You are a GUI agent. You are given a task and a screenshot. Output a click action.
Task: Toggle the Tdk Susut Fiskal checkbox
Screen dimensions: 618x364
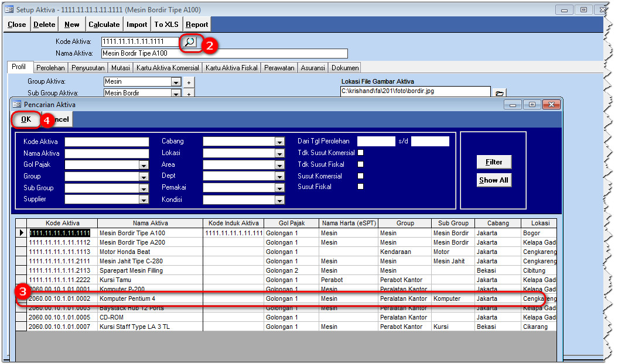pyautogui.click(x=361, y=164)
